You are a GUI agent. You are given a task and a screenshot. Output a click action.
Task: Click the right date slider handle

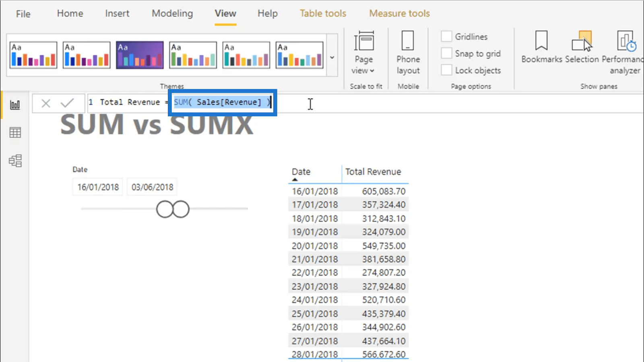pyautogui.click(x=181, y=209)
